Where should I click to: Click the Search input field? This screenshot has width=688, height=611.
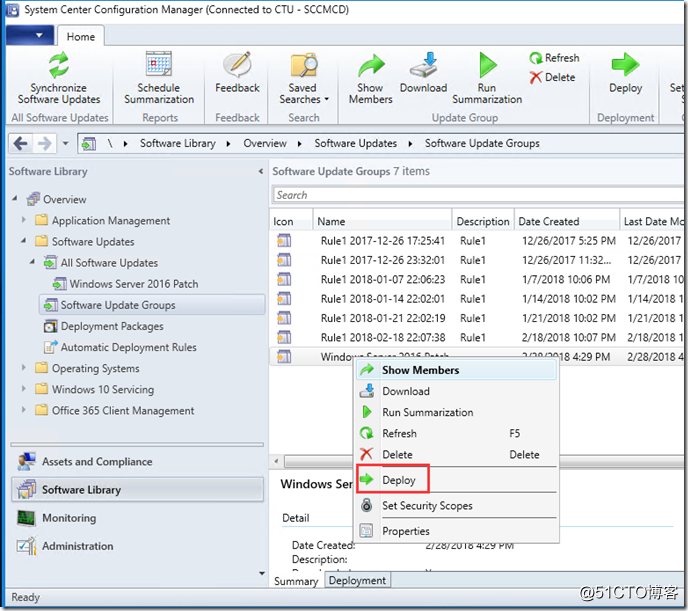tap(477, 195)
